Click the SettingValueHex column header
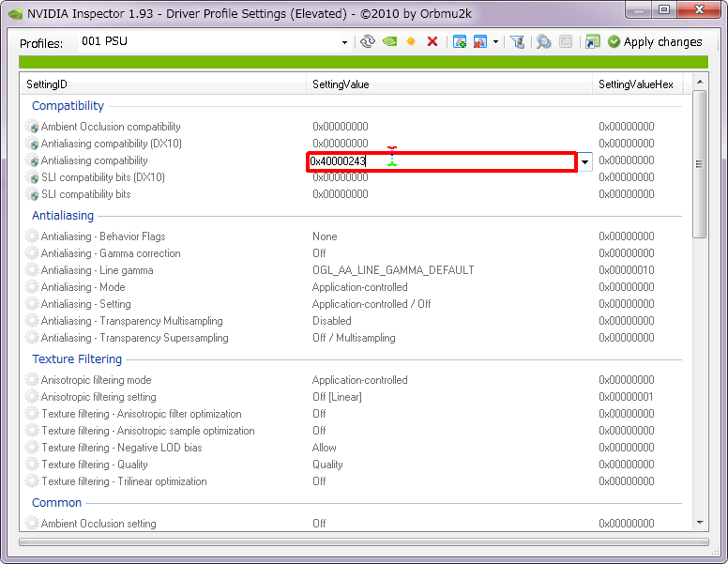Viewport: 728px width, 564px height. [x=637, y=84]
